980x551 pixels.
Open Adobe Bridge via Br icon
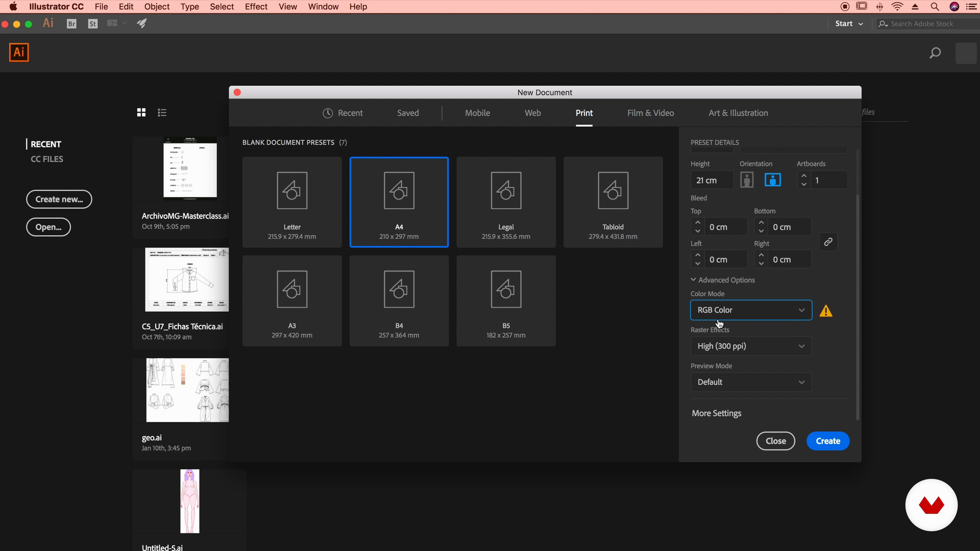click(x=71, y=24)
